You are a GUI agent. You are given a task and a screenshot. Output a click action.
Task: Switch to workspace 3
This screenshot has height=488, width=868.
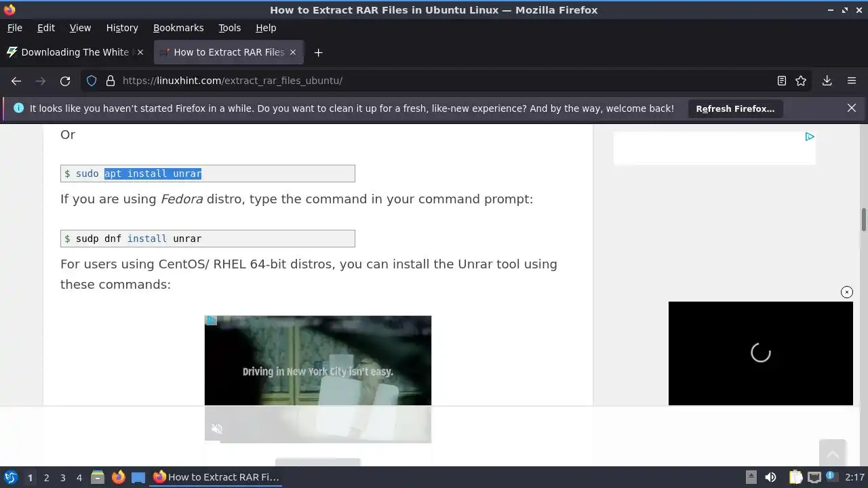[x=62, y=477]
